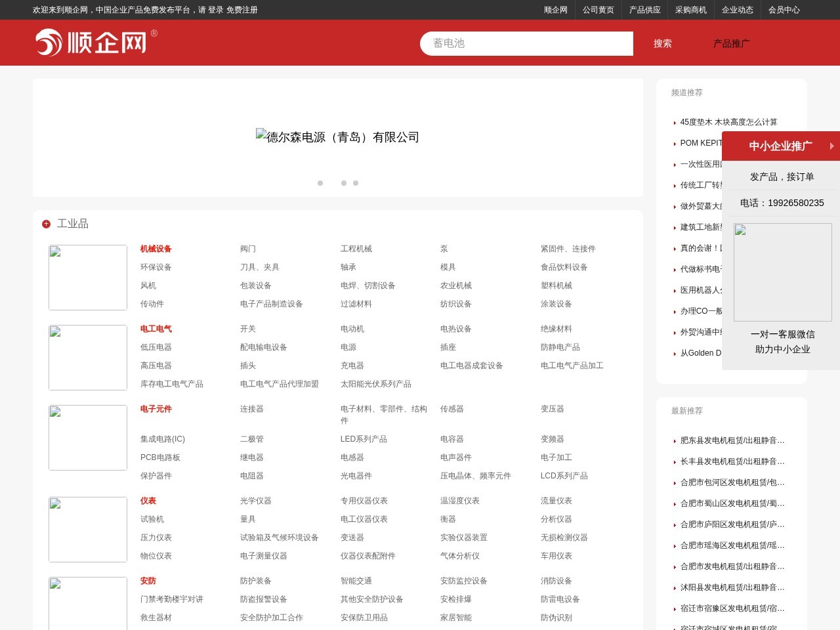840x630 pixels.
Task: Click inside the search input box
Action: tap(525, 43)
